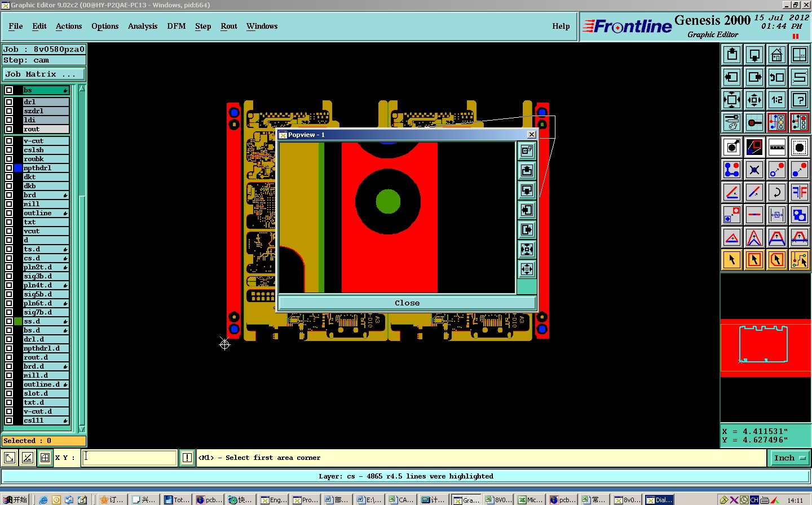Toggle the checkbox for layer cs111

9,420
